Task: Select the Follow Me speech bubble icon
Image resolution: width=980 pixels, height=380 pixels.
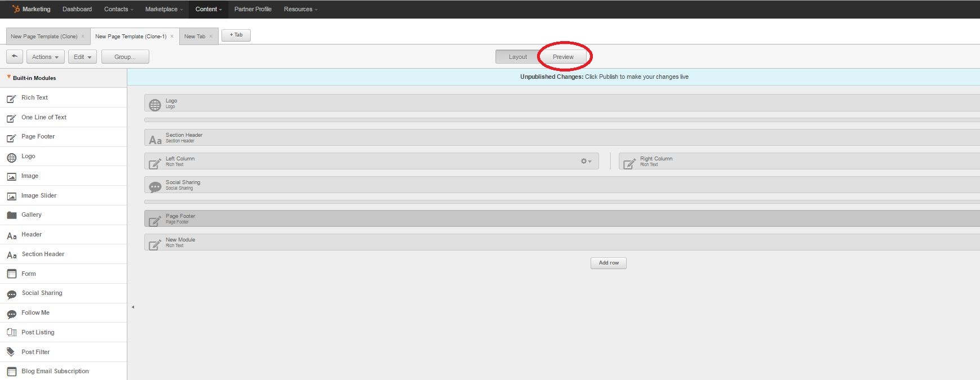Action: pos(11,314)
